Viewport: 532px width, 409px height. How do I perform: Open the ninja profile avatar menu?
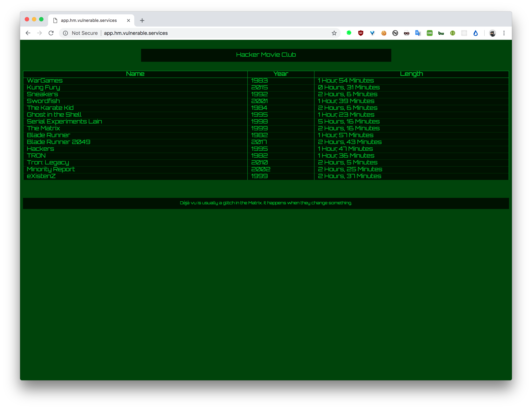click(x=492, y=33)
